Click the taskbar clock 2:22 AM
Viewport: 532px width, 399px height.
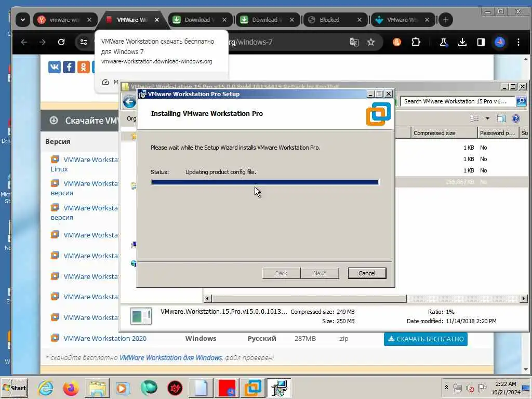point(506,384)
